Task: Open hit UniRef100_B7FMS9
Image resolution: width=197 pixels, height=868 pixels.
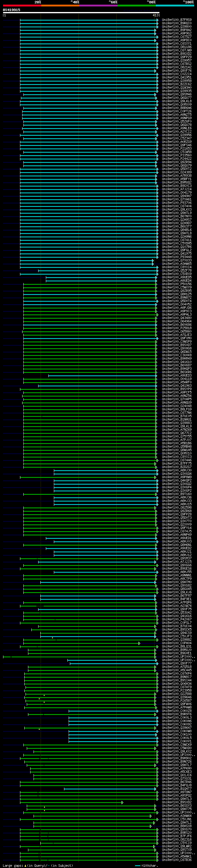Action: pyautogui.click(x=177, y=20)
